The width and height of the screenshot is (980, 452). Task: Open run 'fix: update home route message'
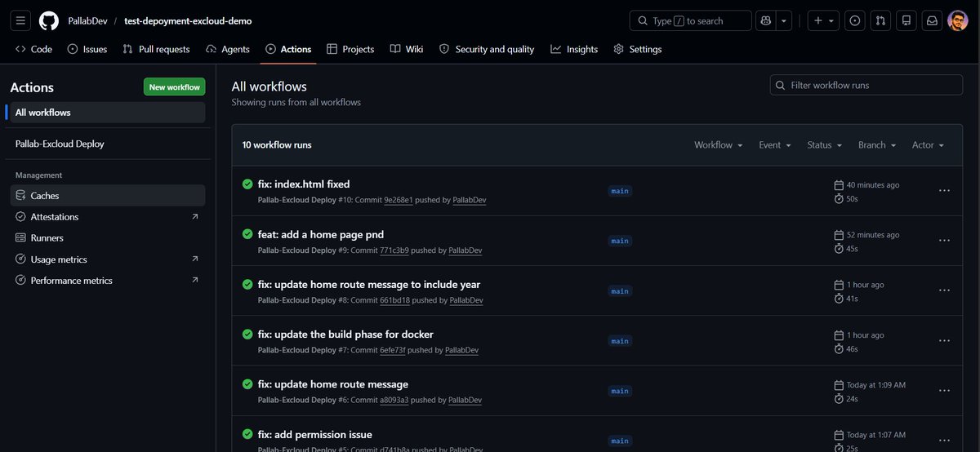[x=333, y=384]
